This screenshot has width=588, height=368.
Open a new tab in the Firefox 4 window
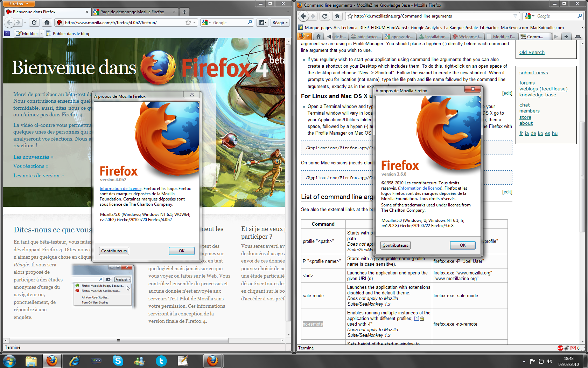point(184,12)
